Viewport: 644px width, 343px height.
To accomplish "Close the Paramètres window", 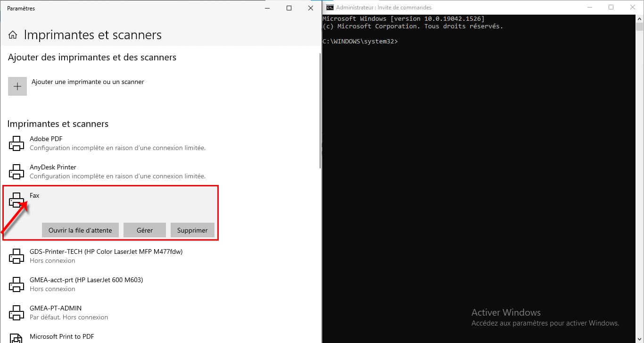I will [311, 8].
